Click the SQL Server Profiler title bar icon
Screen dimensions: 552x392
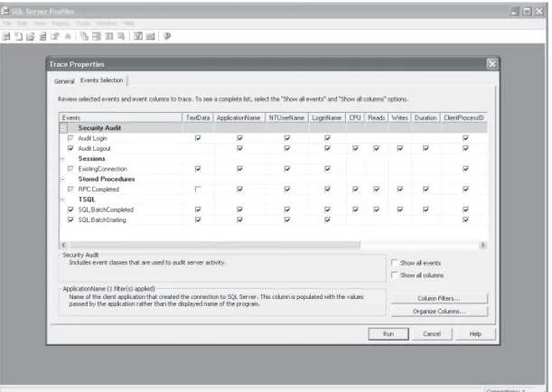[x=5, y=11]
